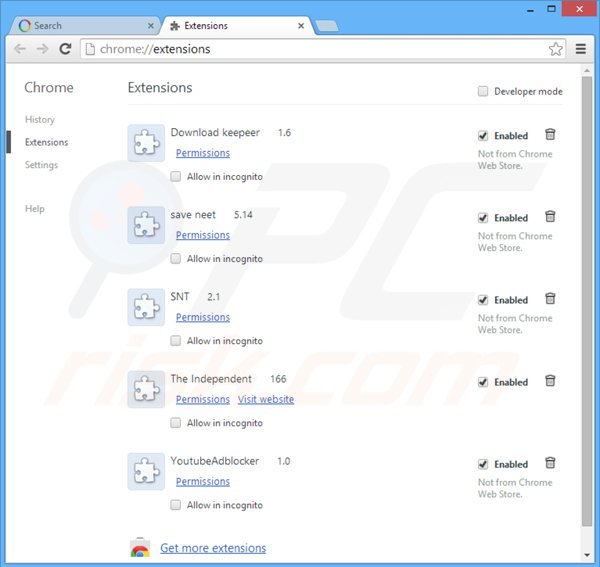Remove YoutubeAdblocker with its trash icon
The height and width of the screenshot is (567, 600).
pos(550,463)
